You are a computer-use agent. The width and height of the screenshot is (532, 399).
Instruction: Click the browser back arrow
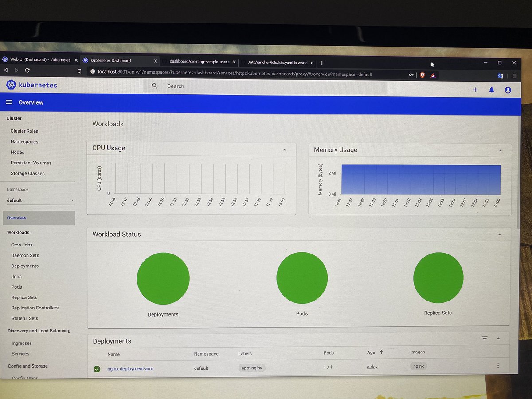click(6, 70)
